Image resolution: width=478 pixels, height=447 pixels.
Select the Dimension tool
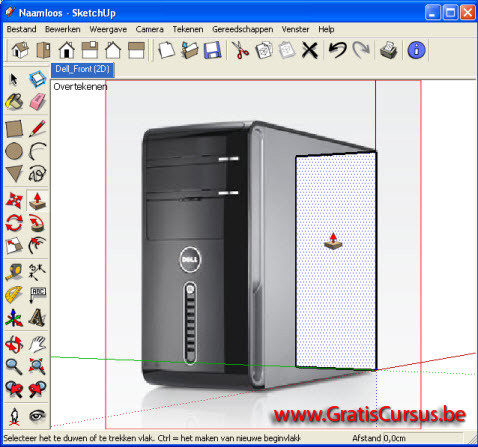tap(37, 272)
